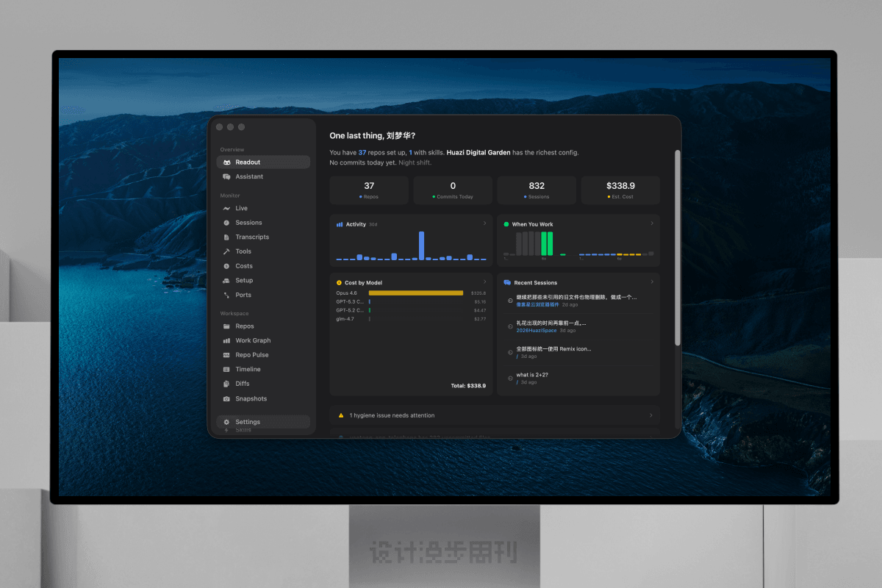Go to the Repos workspace item
This screenshot has width=882, height=588.
click(x=244, y=326)
